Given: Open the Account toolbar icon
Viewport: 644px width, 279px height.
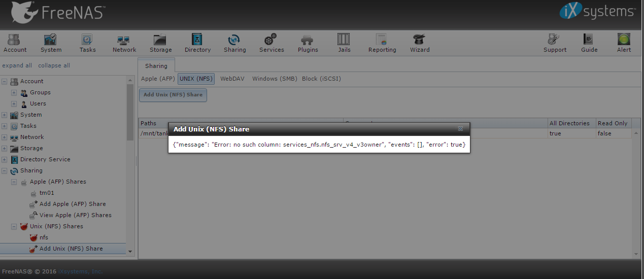Looking at the screenshot, I should (15, 43).
